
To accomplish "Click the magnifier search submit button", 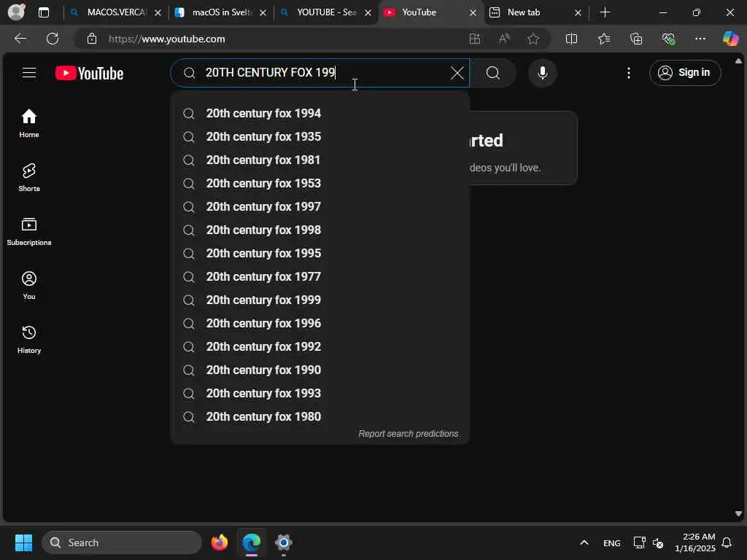I will coord(493,73).
